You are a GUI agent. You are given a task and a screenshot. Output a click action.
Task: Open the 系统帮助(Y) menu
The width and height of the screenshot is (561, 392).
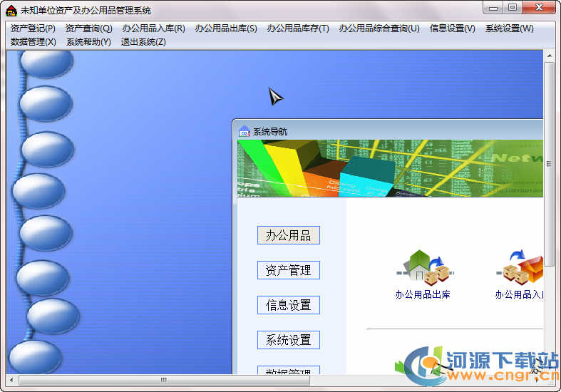pyautogui.click(x=88, y=42)
